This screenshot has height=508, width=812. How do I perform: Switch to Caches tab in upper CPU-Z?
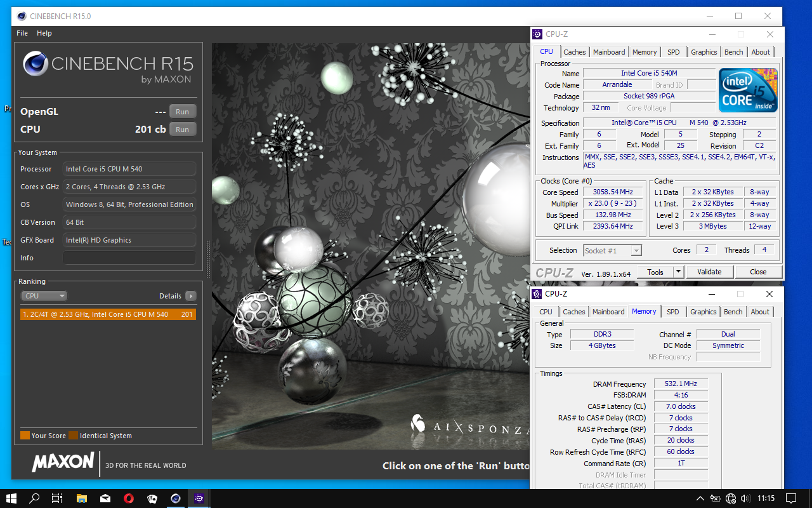coord(575,52)
